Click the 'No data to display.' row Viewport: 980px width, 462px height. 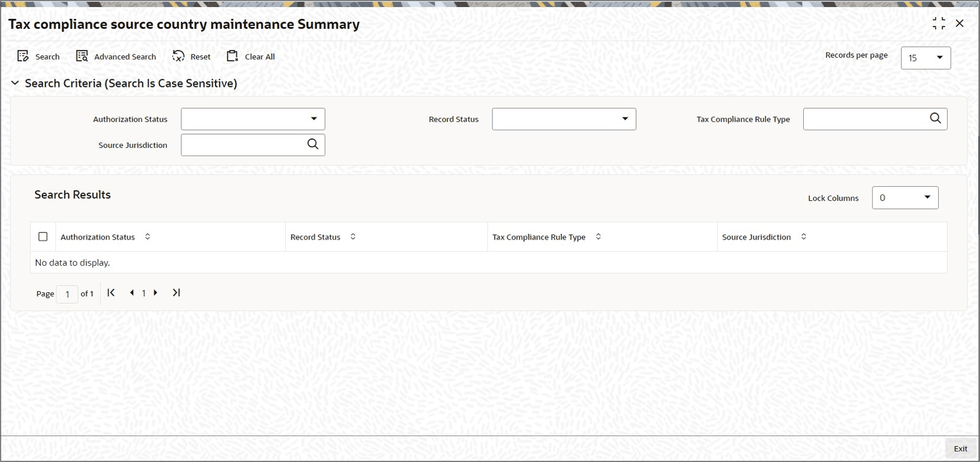coord(489,262)
